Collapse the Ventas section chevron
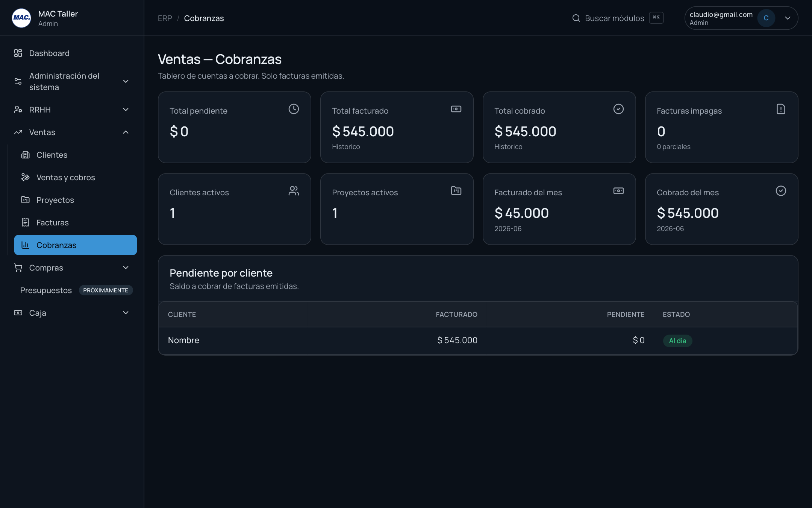Viewport: 812px width, 508px height. 126,132
